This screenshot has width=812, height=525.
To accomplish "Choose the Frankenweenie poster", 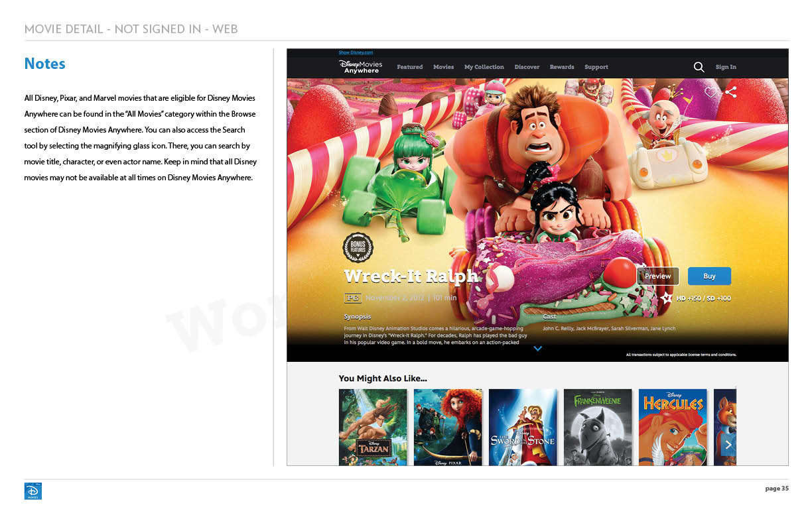I will coord(598,427).
